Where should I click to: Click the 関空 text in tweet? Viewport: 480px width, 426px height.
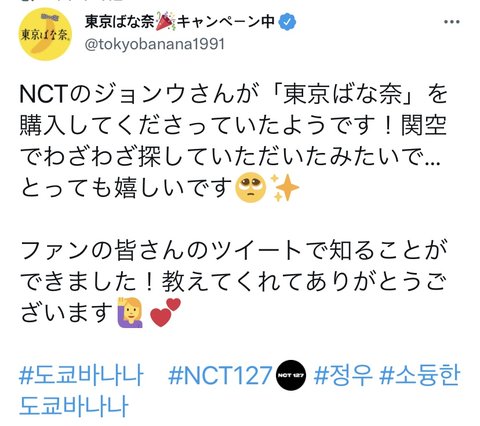[x=424, y=126]
